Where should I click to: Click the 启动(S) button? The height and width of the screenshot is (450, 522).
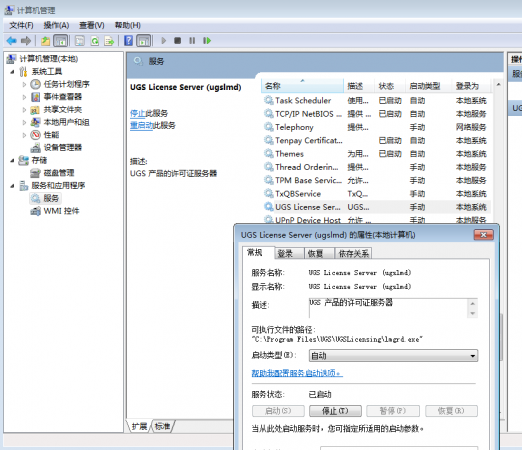(x=278, y=411)
